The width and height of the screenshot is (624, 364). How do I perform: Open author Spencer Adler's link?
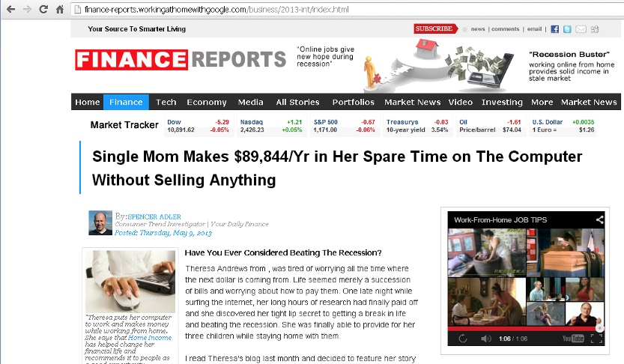[154, 216]
